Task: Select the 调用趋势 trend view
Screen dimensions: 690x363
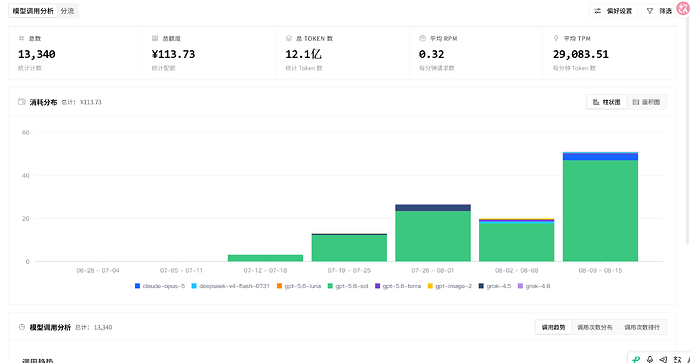Action: tap(553, 327)
